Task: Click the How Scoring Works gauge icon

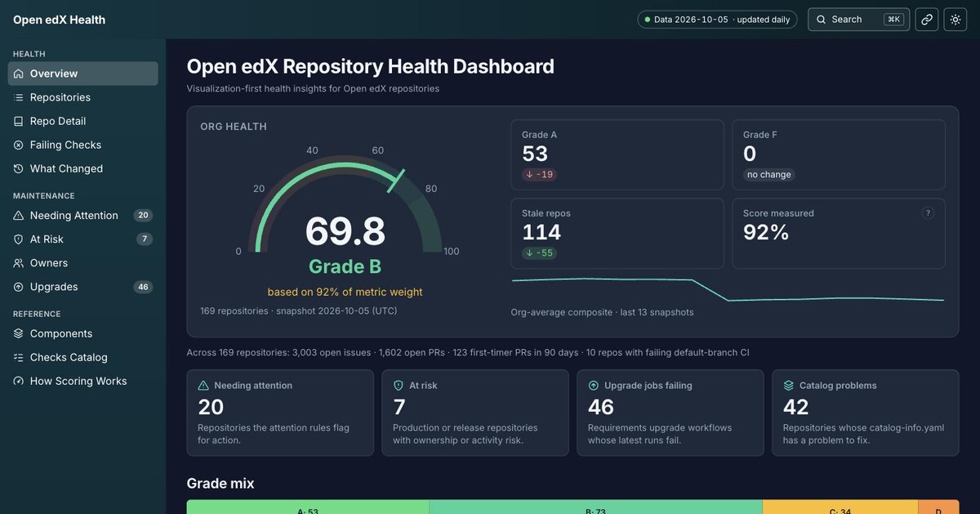Action: [x=19, y=381]
